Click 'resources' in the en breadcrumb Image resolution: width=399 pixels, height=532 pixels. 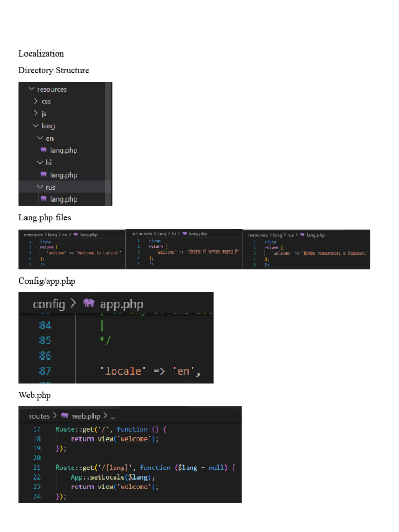(33, 235)
